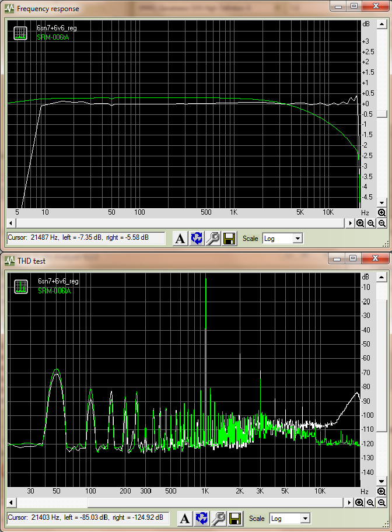Click the Frequency response window title text
This screenshot has width=392, height=532.
(48, 9)
